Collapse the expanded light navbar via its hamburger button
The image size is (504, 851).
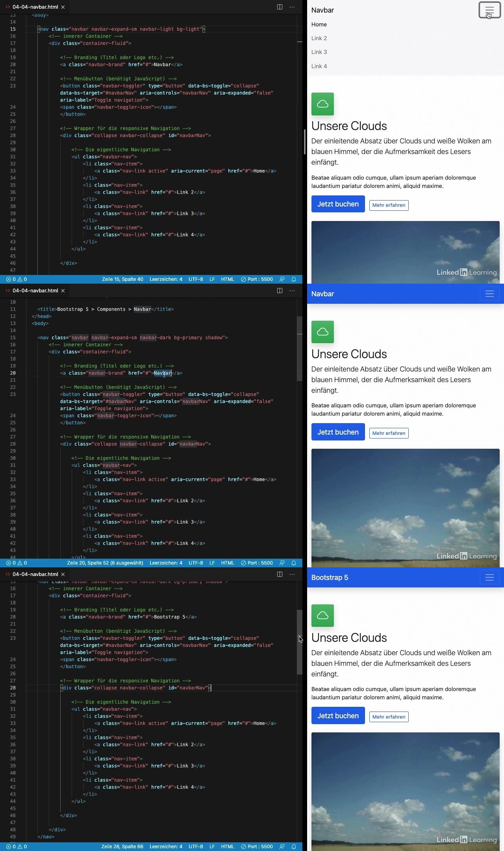click(489, 10)
